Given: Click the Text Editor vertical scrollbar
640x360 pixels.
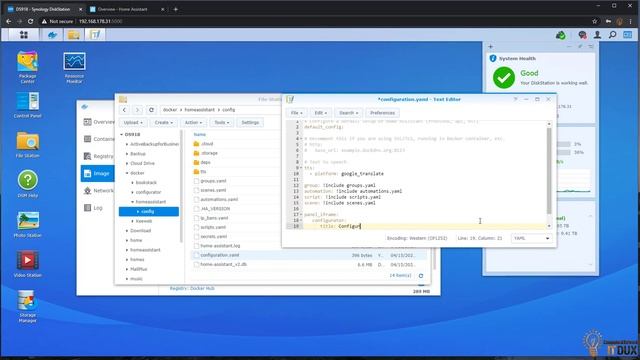Looking at the screenshot, I should (549, 171).
